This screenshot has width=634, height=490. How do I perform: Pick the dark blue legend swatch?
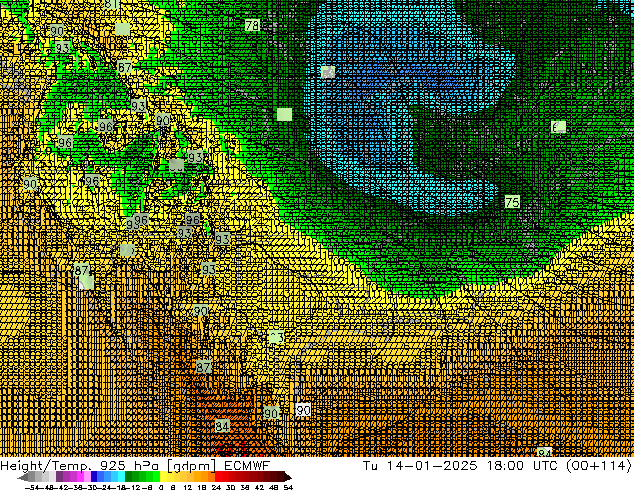coord(94,476)
